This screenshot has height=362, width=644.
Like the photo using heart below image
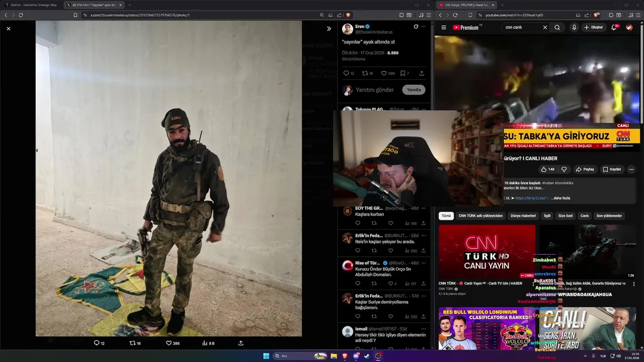click(169, 343)
